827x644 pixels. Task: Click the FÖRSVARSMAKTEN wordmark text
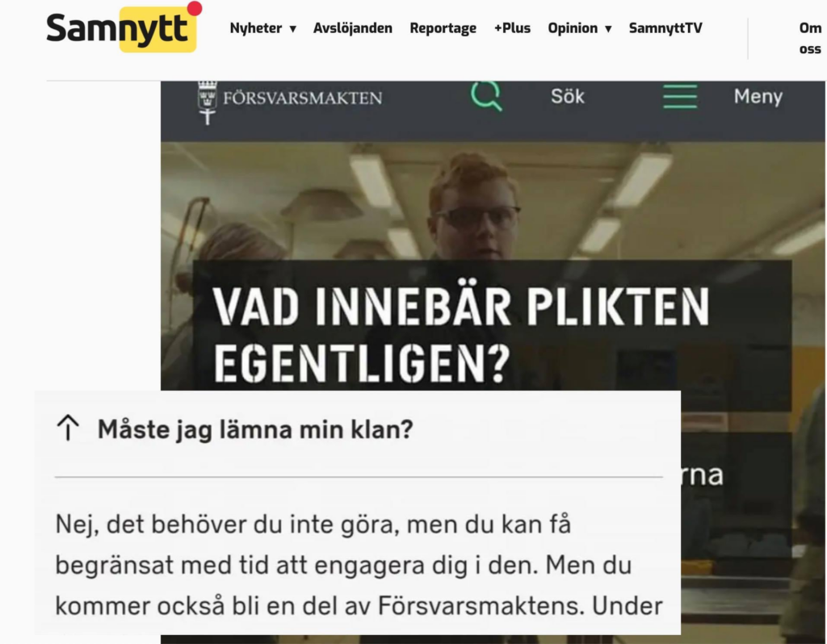click(x=302, y=98)
